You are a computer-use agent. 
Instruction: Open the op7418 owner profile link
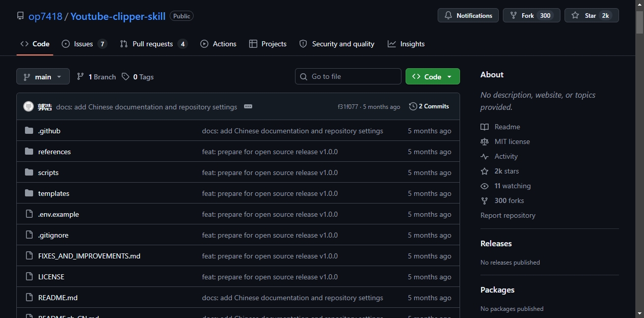[45, 16]
